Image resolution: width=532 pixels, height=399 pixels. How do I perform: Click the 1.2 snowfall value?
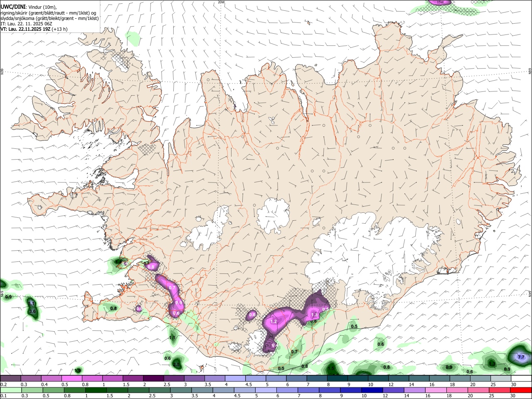point(273,322)
